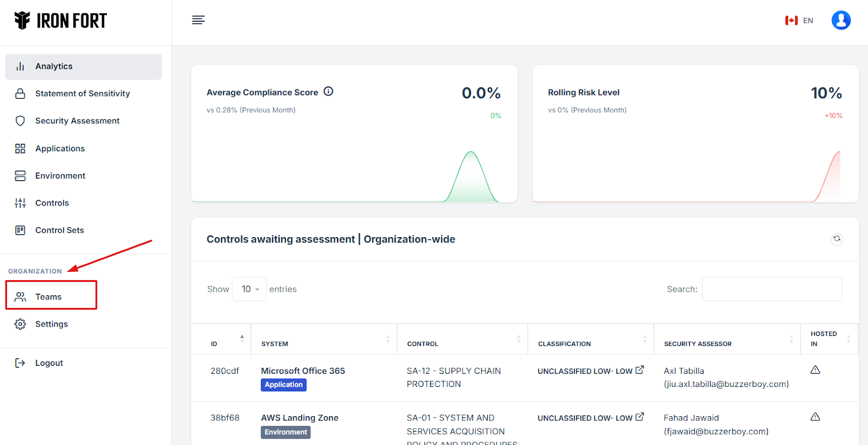Open the EN language selector
Screen dimensions: 868x445
[x=799, y=21]
